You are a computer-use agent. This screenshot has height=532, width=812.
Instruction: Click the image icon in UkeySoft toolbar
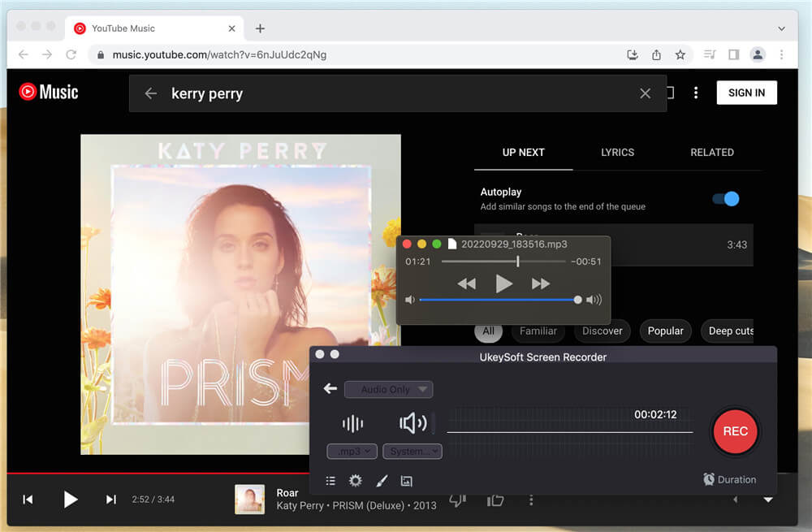point(407,481)
